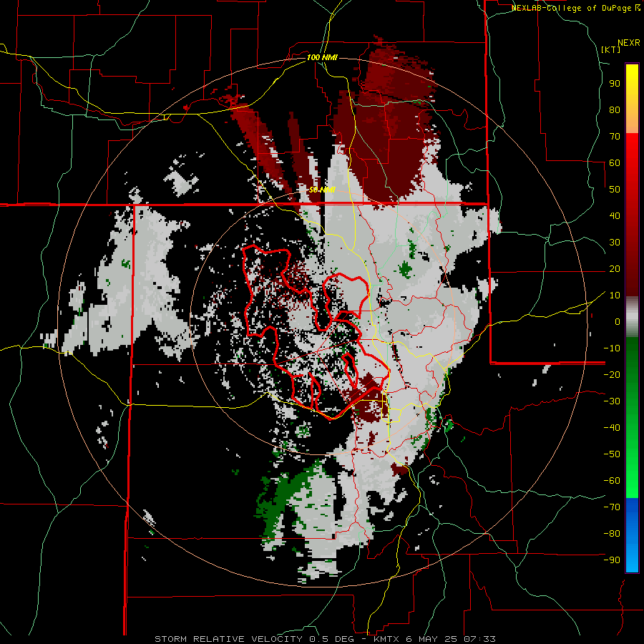Viewport: 644px width, 644px height.
Task: Select the positive 50 knot scale label
Action: (615, 190)
